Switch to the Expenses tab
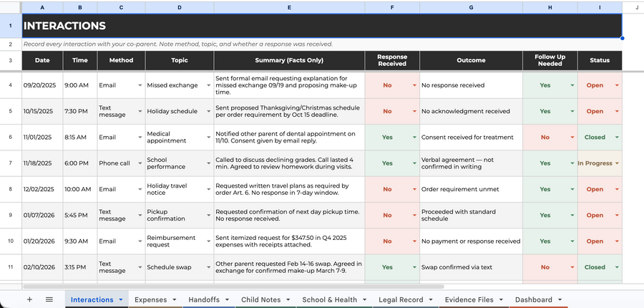 click(x=151, y=300)
